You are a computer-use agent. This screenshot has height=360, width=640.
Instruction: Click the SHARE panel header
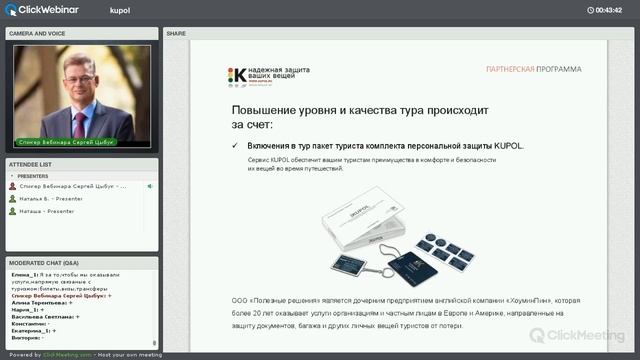(398, 33)
